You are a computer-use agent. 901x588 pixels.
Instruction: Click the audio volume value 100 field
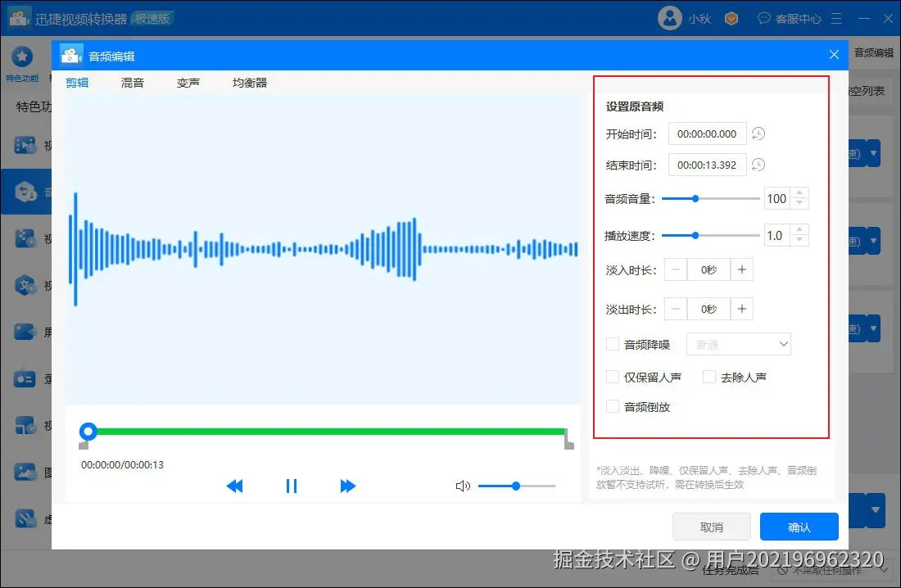[x=777, y=199]
